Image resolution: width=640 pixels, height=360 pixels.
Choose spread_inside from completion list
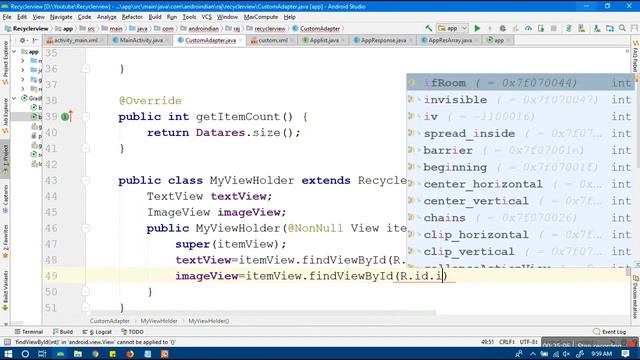[x=520, y=133]
